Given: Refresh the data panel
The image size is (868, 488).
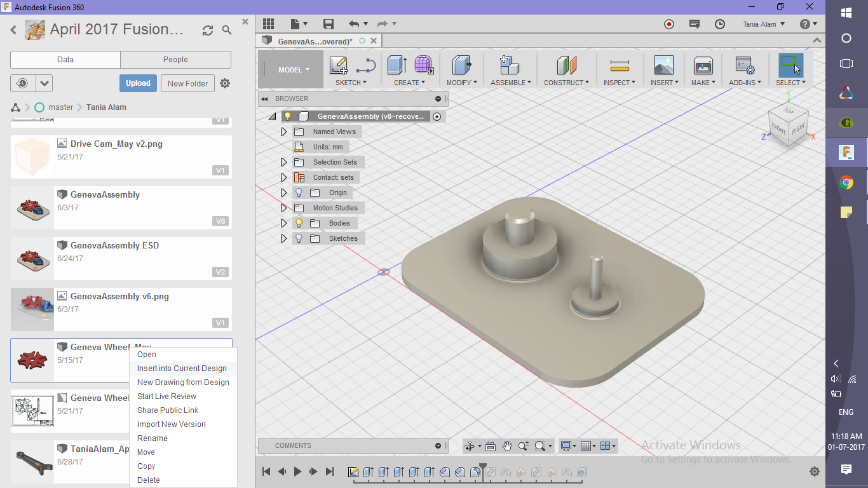Looking at the screenshot, I should (208, 30).
